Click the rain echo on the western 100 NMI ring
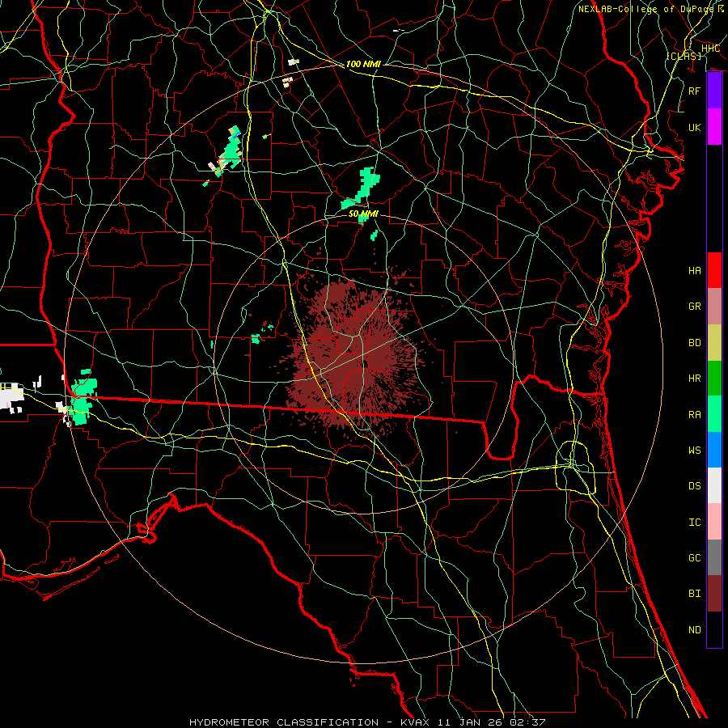728x728 pixels. (83, 397)
